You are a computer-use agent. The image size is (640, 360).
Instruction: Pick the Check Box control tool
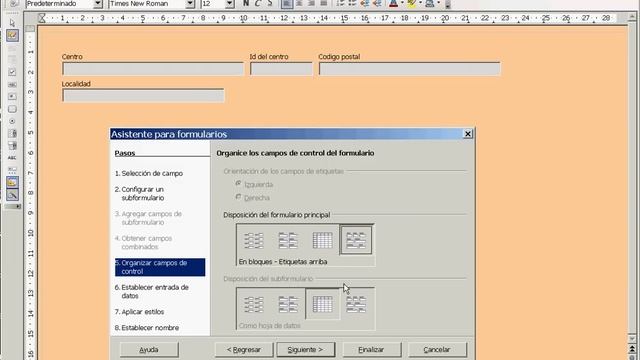[12, 72]
